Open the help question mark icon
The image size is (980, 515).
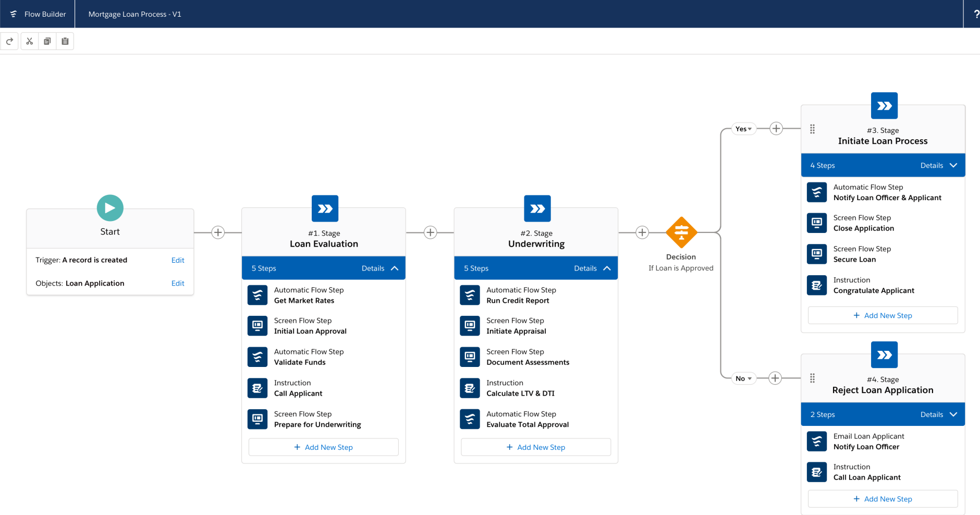click(976, 14)
